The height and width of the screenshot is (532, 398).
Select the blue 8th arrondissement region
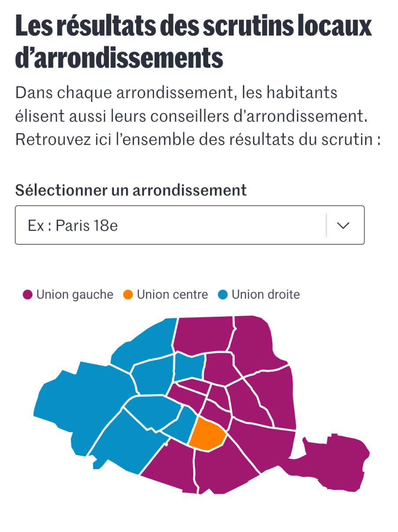point(150,377)
